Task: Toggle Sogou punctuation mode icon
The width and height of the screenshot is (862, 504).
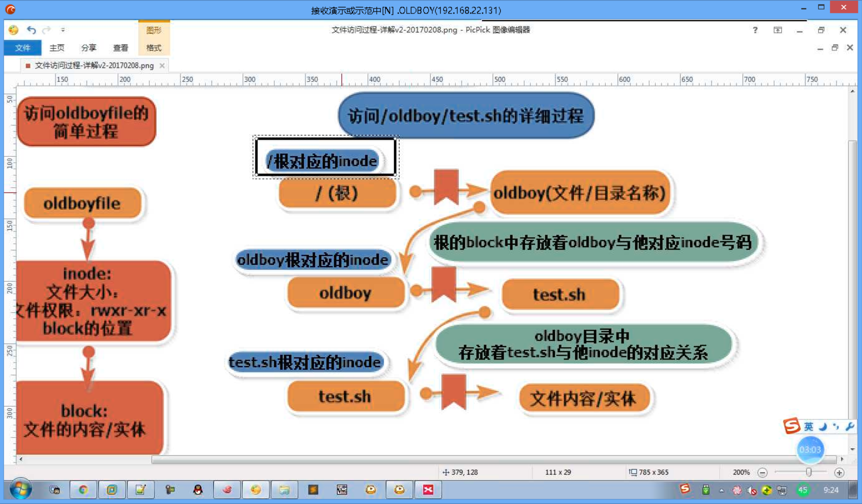Action: [836, 427]
